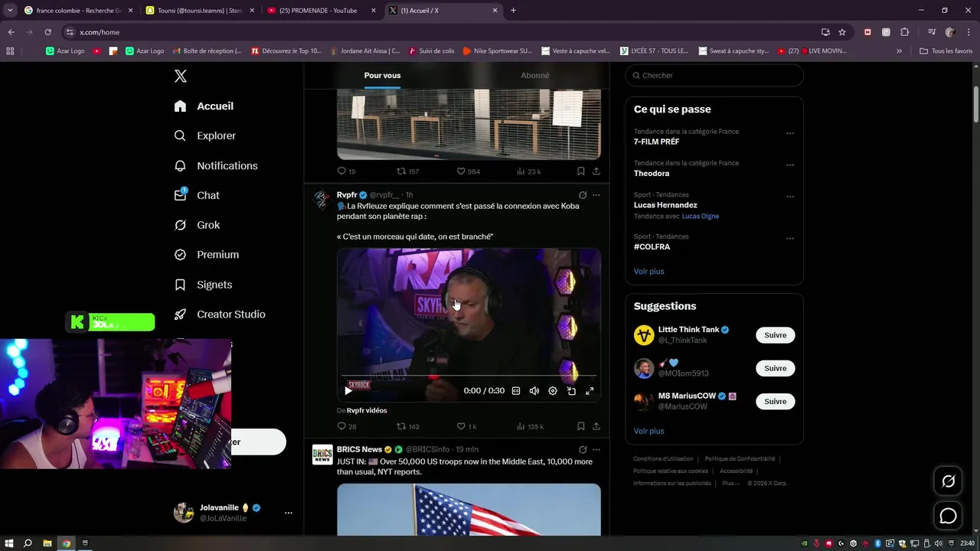Bookmark the post with 23 k views
This screenshot has width=980, height=551.
click(581, 171)
